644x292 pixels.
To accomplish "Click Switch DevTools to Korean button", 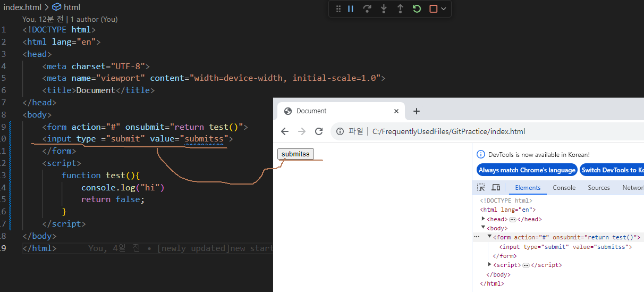I will tap(612, 170).
